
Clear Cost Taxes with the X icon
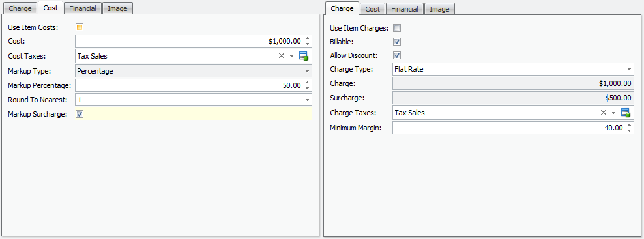click(282, 56)
